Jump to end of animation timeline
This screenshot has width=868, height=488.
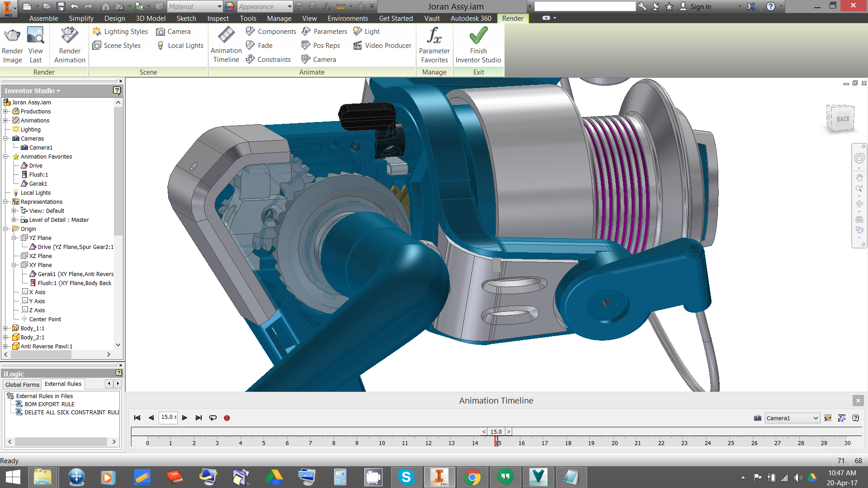coord(198,418)
